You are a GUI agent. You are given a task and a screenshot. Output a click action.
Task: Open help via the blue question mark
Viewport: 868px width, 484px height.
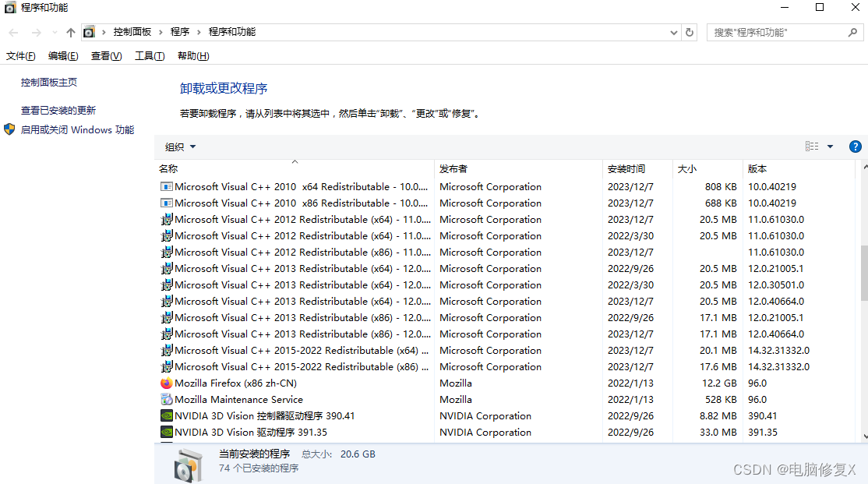tap(855, 147)
